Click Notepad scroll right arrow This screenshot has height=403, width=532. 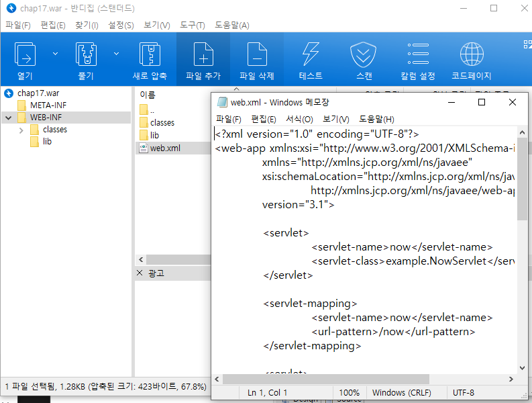[511, 379]
